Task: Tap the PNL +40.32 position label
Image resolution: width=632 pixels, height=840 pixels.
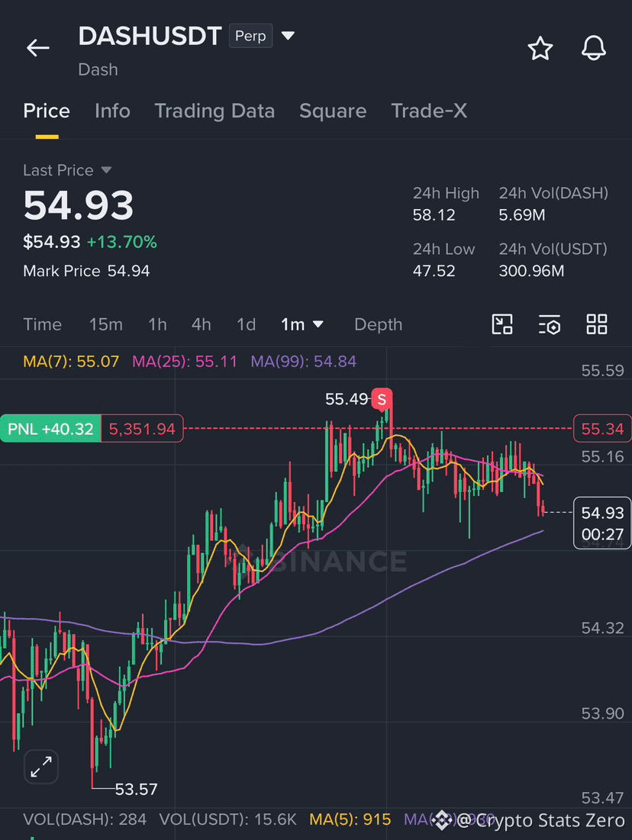Action: coord(50,429)
